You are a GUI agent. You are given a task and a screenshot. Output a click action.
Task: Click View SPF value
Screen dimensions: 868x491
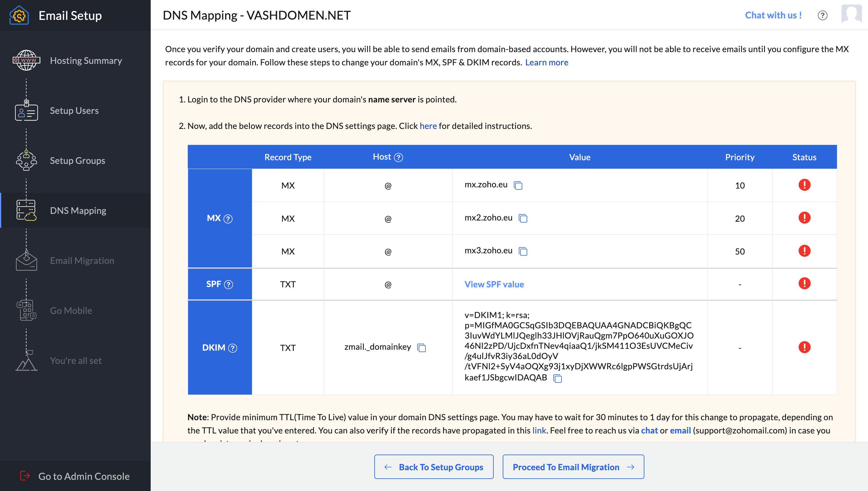(494, 284)
